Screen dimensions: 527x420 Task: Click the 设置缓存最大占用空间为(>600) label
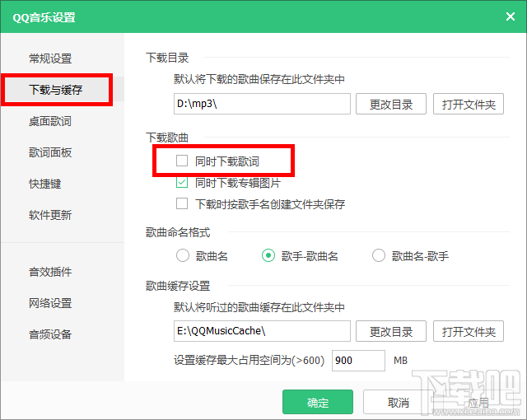[x=249, y=360]
